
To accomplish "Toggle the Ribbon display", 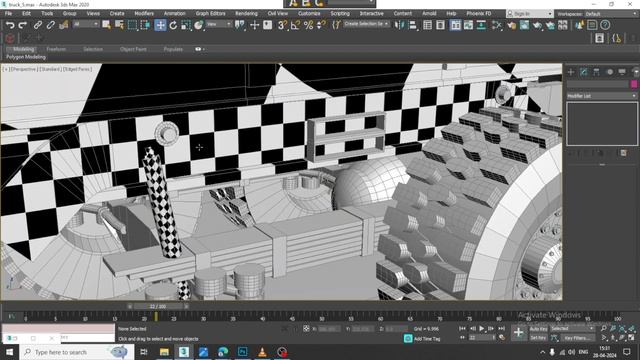I will coord(456,25).
